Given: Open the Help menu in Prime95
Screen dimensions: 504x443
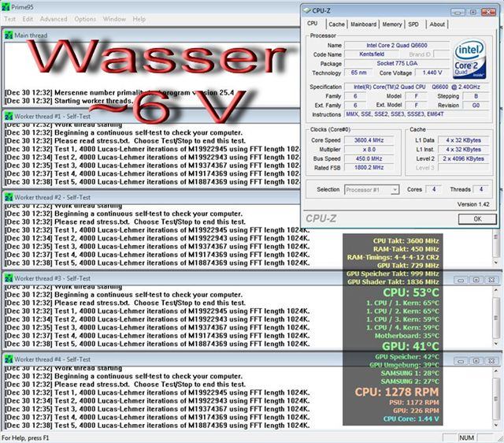Looking at the screenshot, I should pos(139,19).
